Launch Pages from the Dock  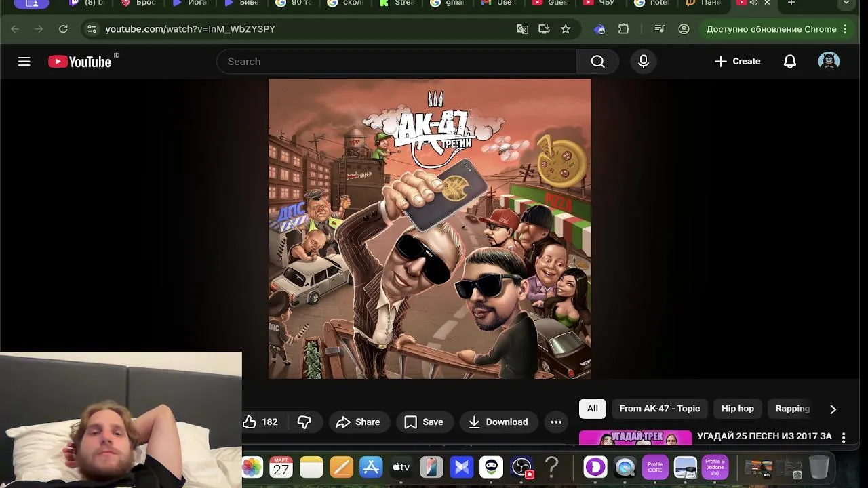[x=341, y=467]
